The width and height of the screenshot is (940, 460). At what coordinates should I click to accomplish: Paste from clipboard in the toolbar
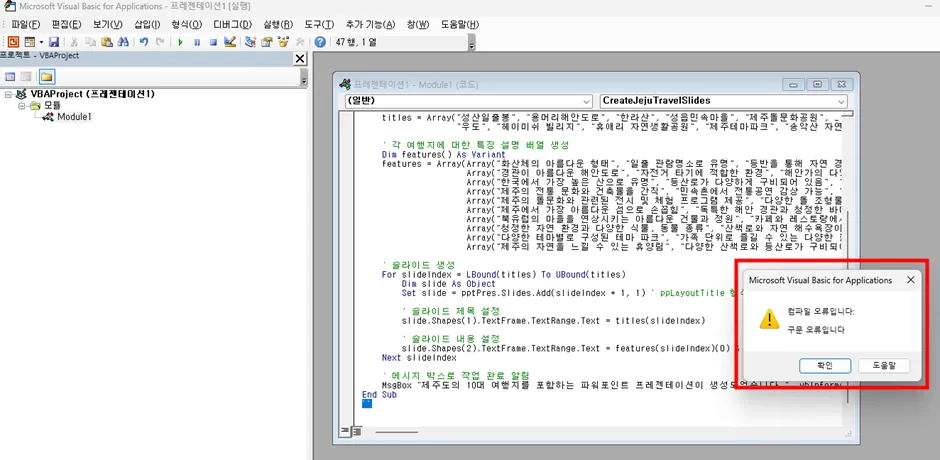(107, 42)
